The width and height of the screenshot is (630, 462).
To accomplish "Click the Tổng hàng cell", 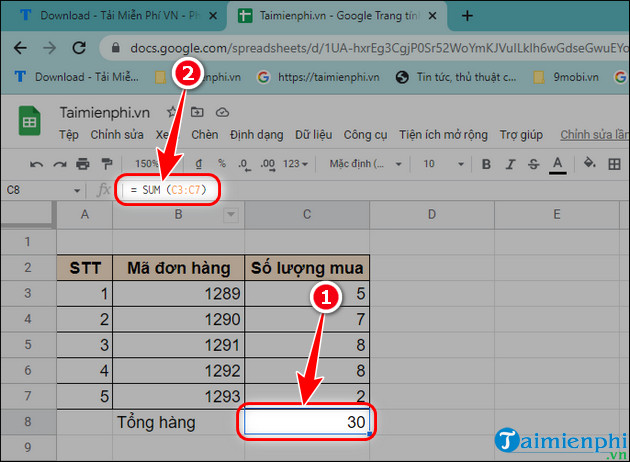I will 178,422.
